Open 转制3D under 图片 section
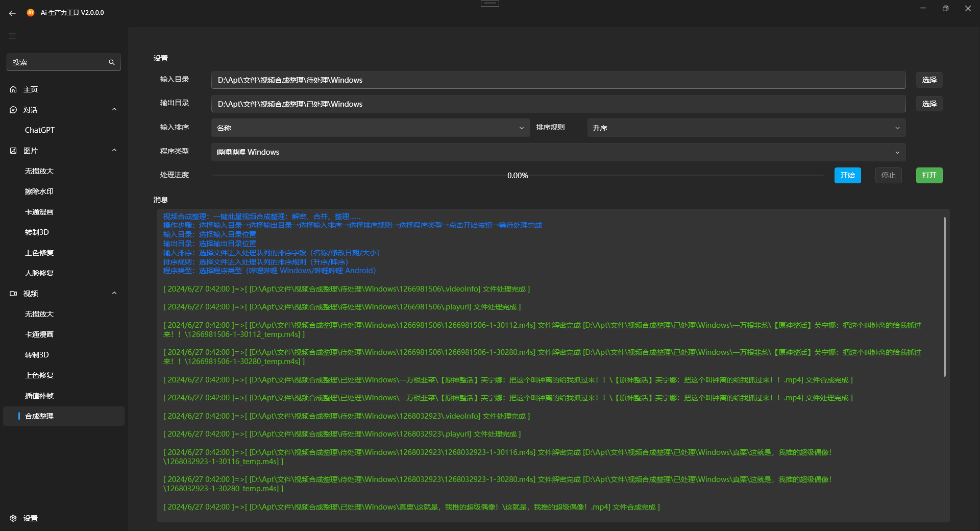Image resolution: width=980 pixels, height=531 pixels. pyautogui.click(x=64, y=232)
